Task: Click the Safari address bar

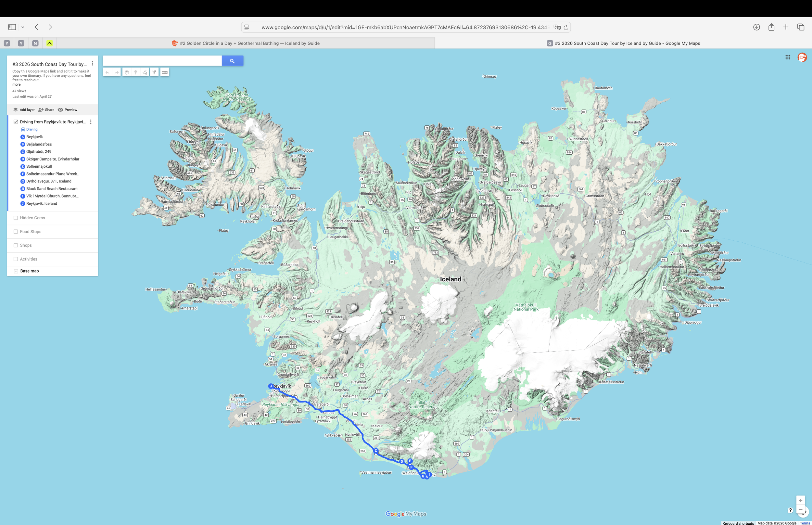Action: [x=405, y=27]
